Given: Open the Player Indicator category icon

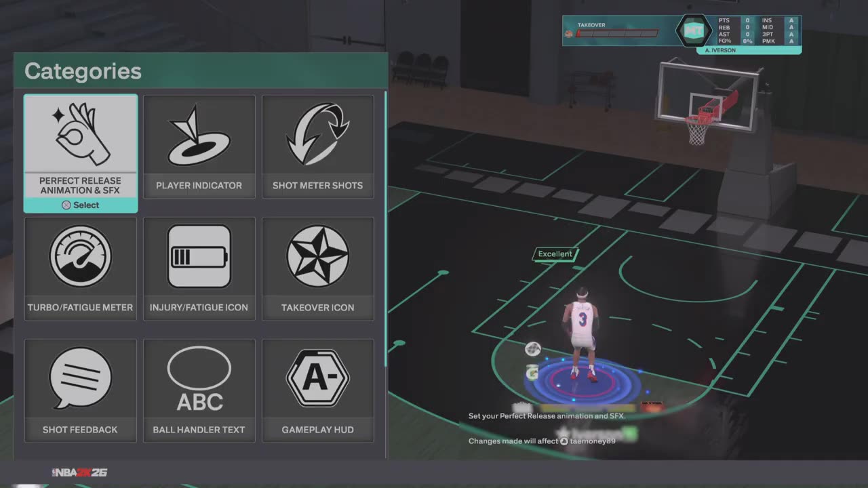Looking at the screenshot, I should pyautogui.click(x=199, y=134).
